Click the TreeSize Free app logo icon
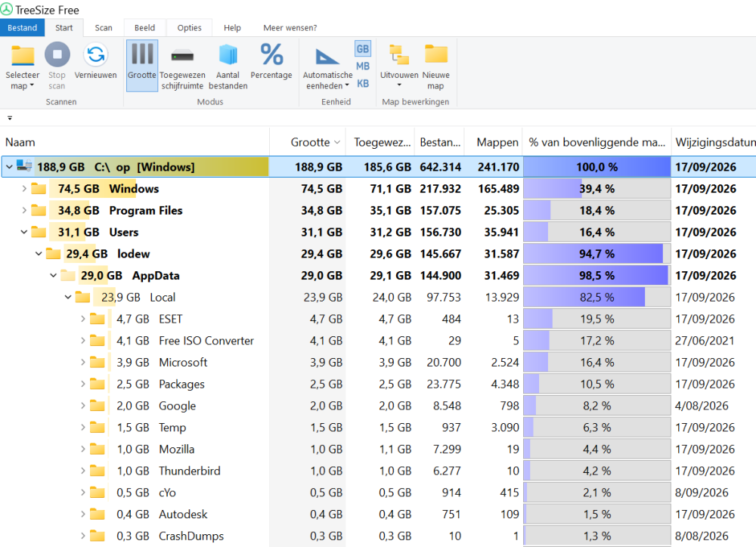 pyautogui.click(x=7, y=9)
